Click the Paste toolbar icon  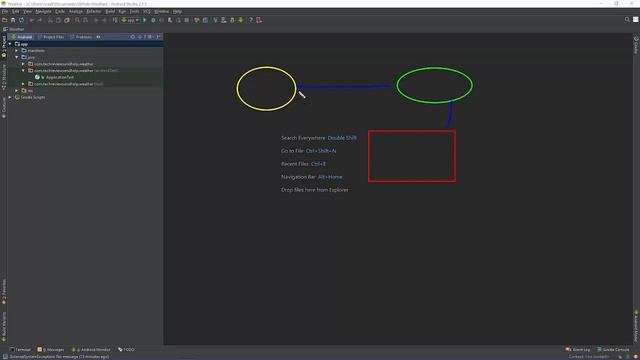tap(67, 20)
